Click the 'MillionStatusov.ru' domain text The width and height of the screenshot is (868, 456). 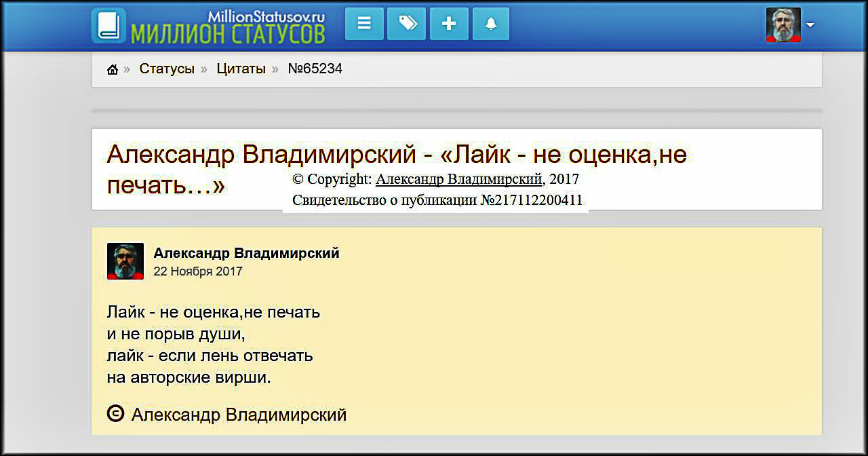point(267,16)
